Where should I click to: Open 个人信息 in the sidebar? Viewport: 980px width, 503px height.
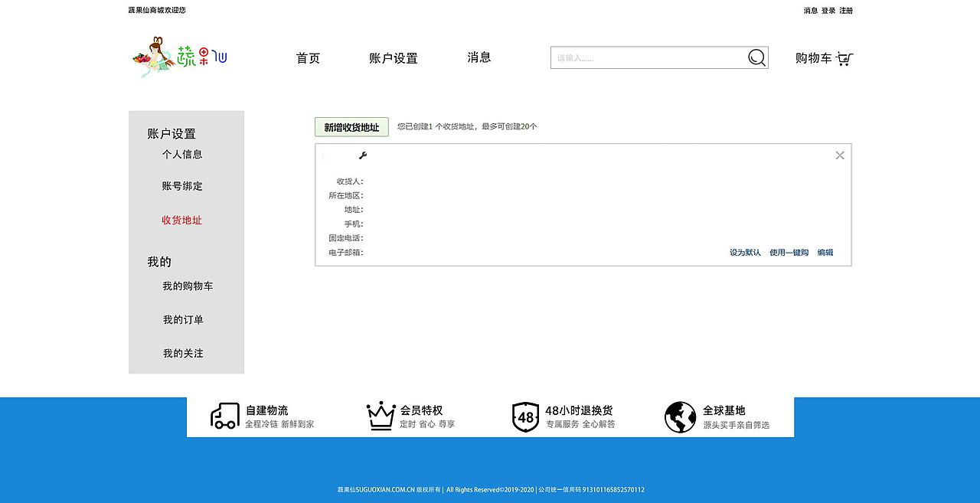click(182, 154)
